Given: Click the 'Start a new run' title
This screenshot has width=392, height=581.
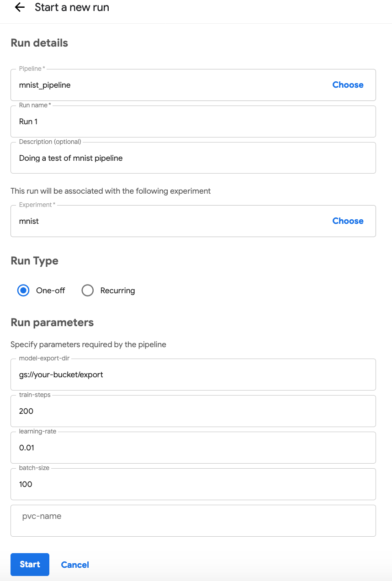Looking at the screenshot, I should 72,8.
